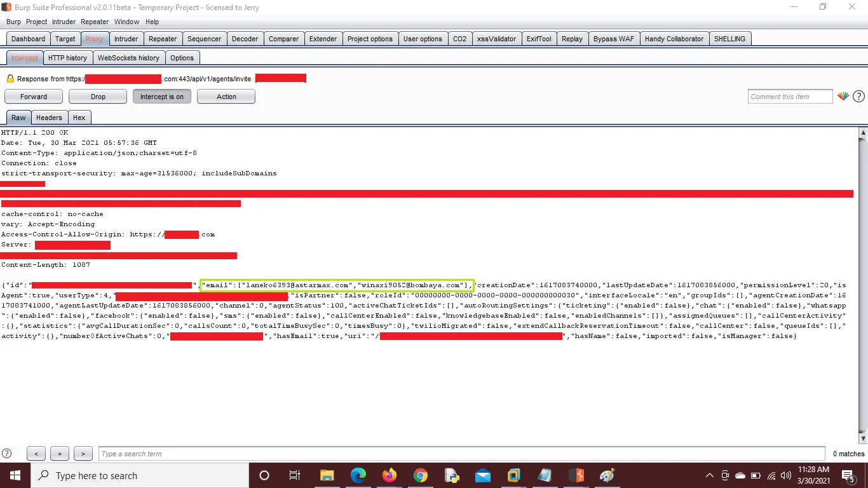This screenshot has height=488, width=868.
Task: Open the Proxy Options sub-tab
Action: pos(182,58)
